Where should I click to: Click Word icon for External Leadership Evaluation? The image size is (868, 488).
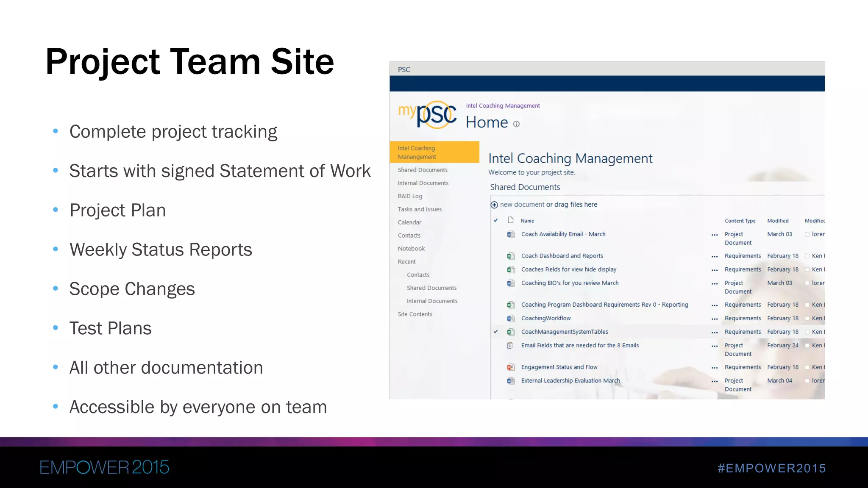(511, 381)
